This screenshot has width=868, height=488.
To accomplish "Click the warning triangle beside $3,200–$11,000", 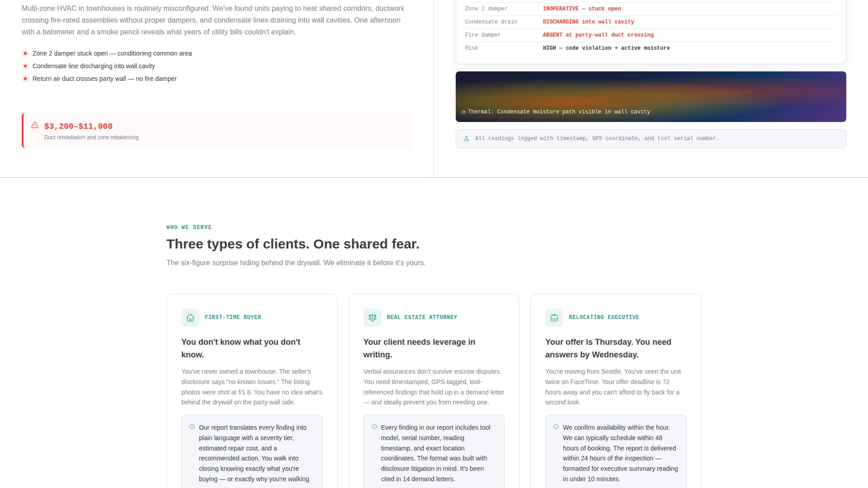I will [x=35, y=125].
